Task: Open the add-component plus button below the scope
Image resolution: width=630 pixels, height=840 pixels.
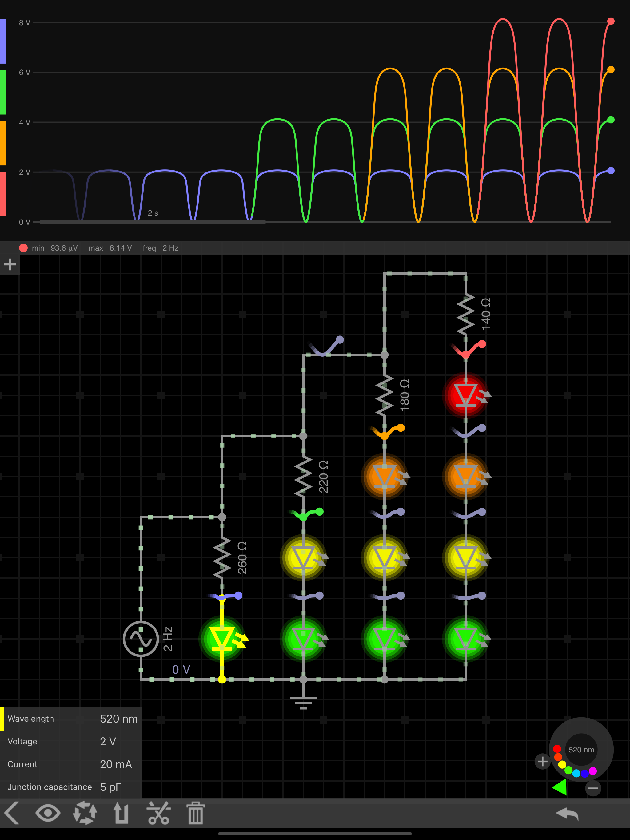Action: [10, 264]
